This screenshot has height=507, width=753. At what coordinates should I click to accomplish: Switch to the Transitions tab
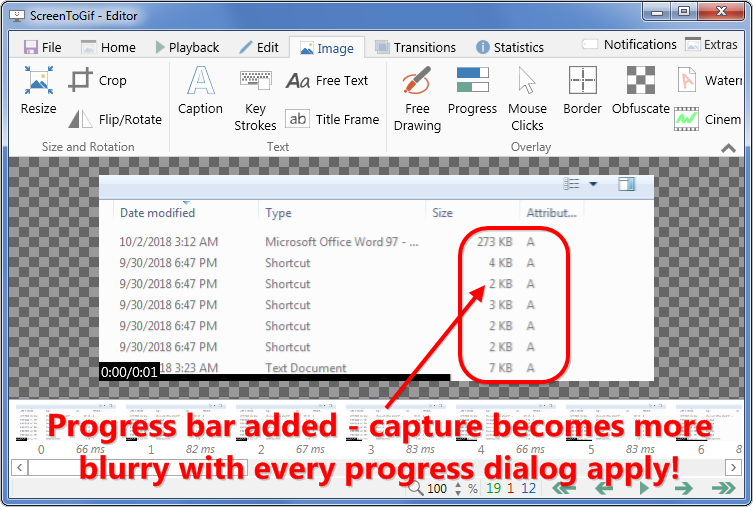[x=415, y=47]
